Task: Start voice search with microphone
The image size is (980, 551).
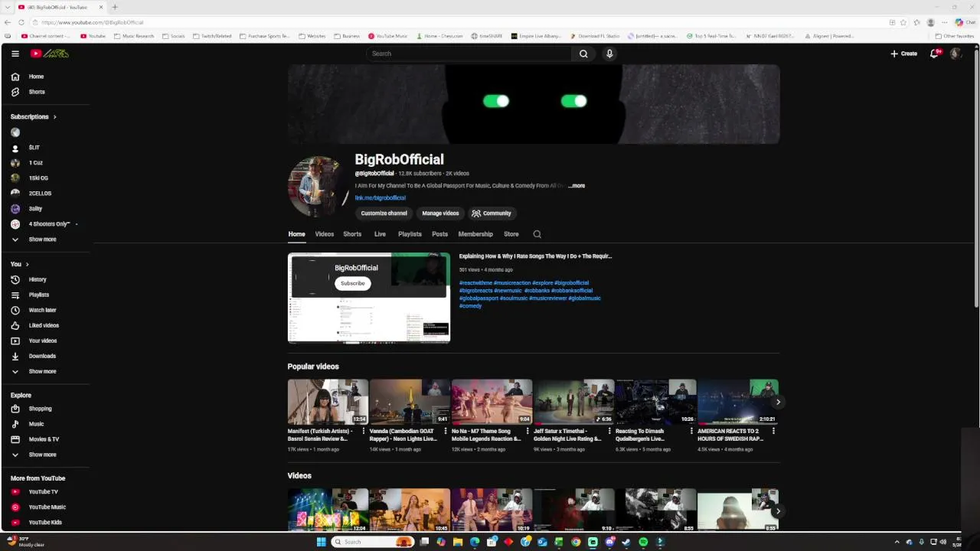Action: point(609,54)
